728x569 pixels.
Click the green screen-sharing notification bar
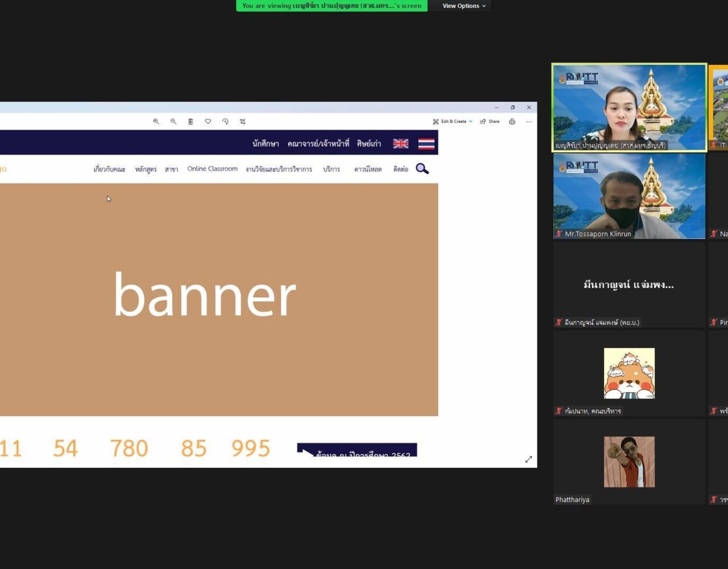coord(332,6)
